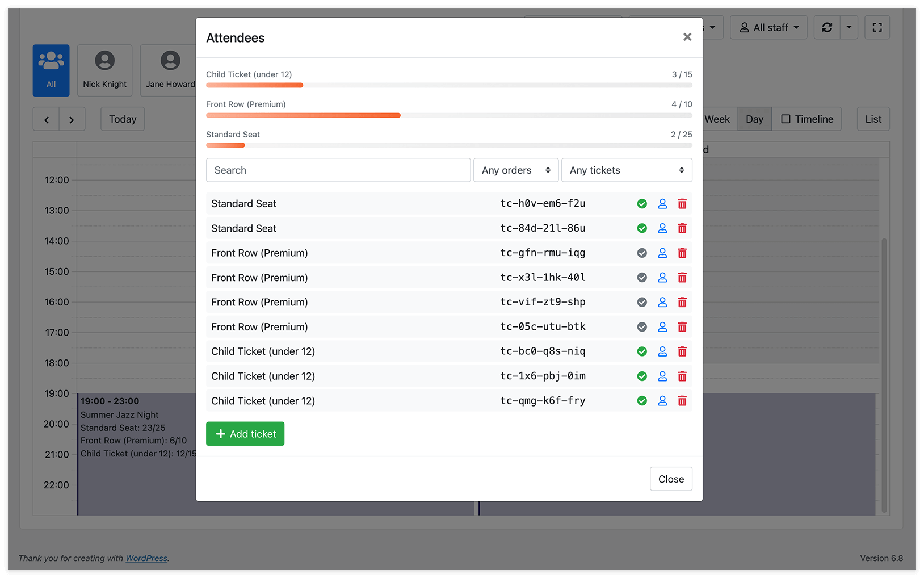Delete ticket tc-bc0-q8s-niq
The image size is (924, 578).
point(682,351)
